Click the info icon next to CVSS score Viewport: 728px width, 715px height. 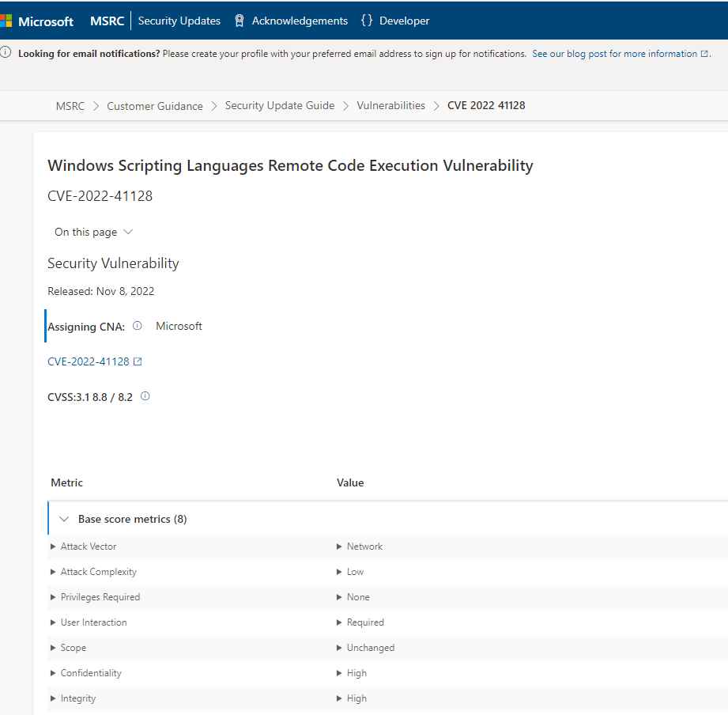[145, 396]
